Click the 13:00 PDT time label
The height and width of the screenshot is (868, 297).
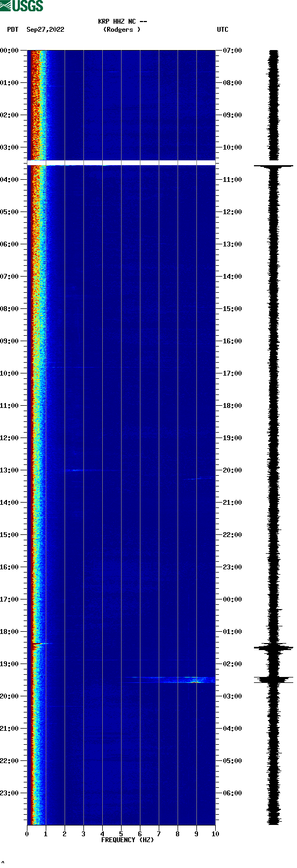coord(9,470)
